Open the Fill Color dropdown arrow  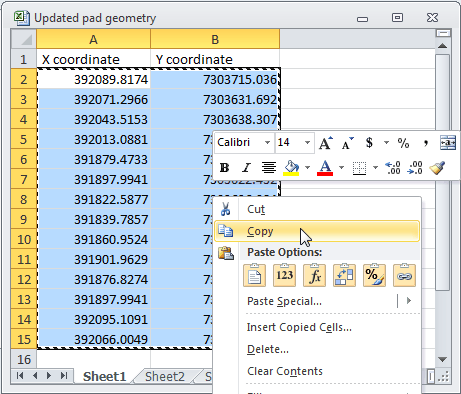coord(307,168)
